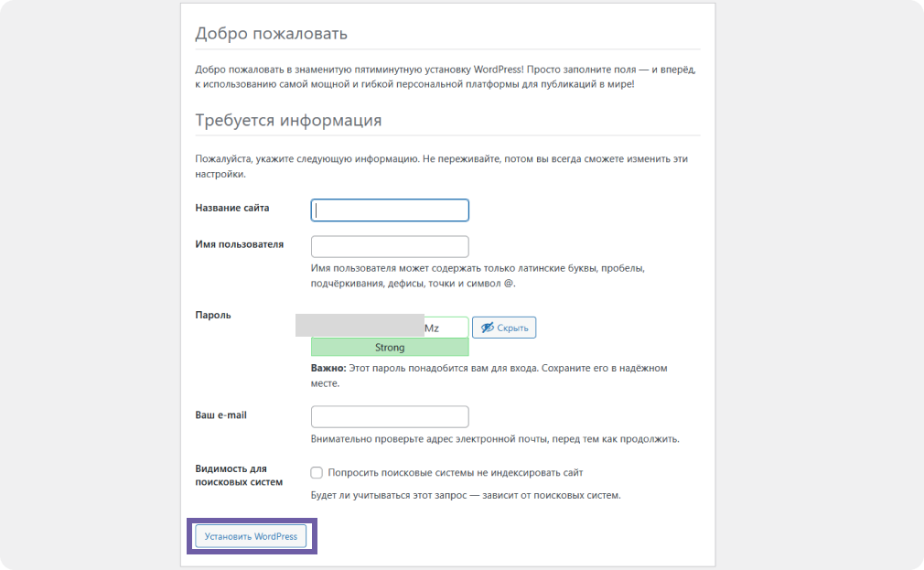Image resolution: width=924 pixels, height=570 pixels.
Task: Click the Ваш e-mail input field
Action: tap(390, 417)
